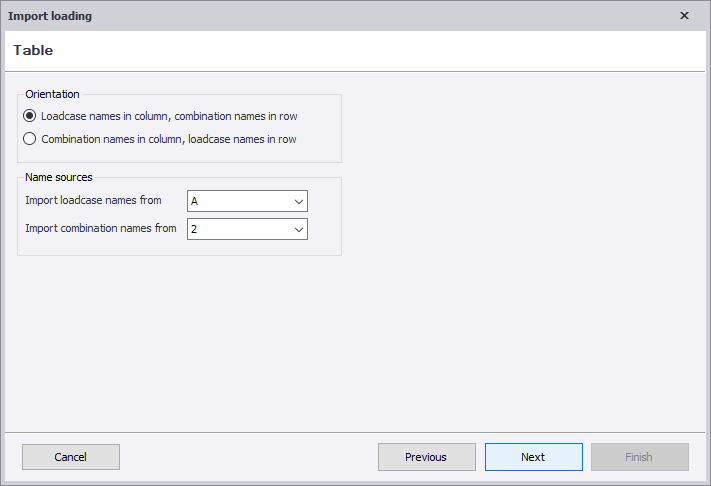Click the "Import combination names from" label

click(x=101, y=228)
